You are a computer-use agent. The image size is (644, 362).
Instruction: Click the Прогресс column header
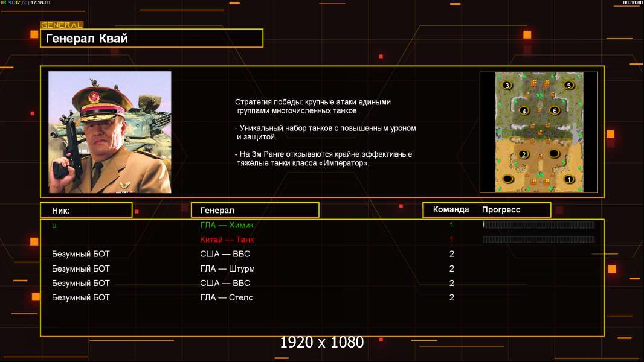(501, 209)
